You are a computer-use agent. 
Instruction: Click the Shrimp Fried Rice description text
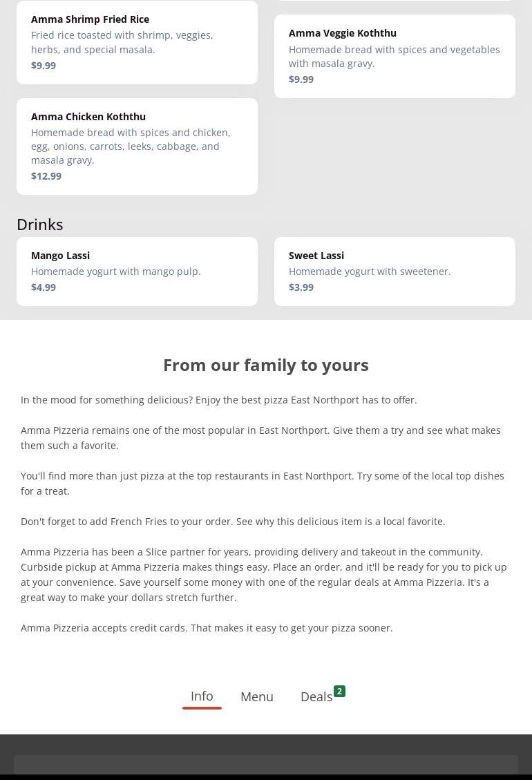[x=122, y=42]
